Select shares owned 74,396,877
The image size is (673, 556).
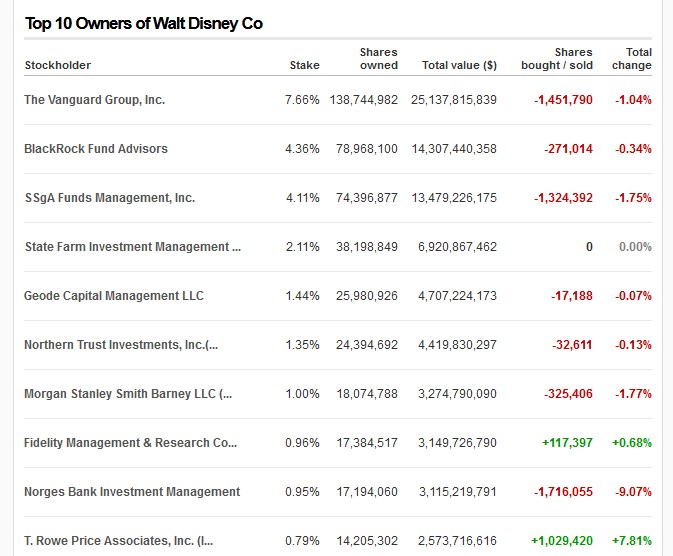(367, 197)
